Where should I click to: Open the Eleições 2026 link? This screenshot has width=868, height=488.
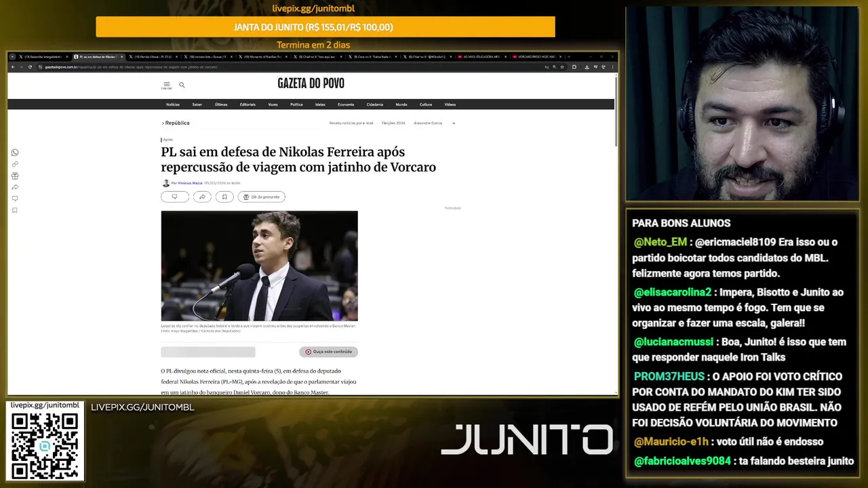(x=393, y=123)
